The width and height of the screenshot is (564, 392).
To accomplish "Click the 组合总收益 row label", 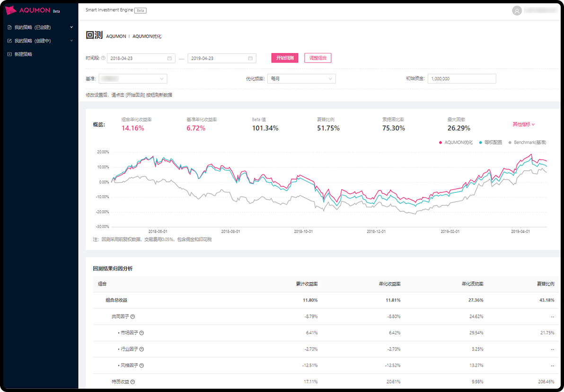I will (x=116, y=300).
